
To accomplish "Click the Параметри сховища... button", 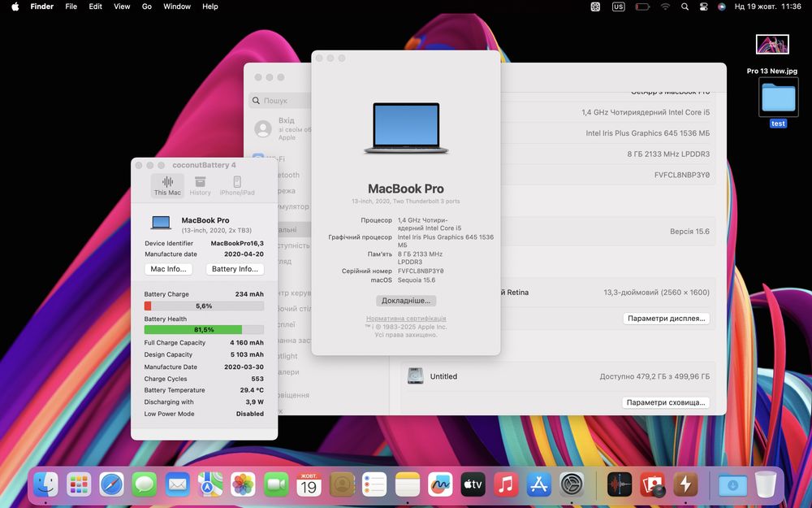I will pos(666,402).
